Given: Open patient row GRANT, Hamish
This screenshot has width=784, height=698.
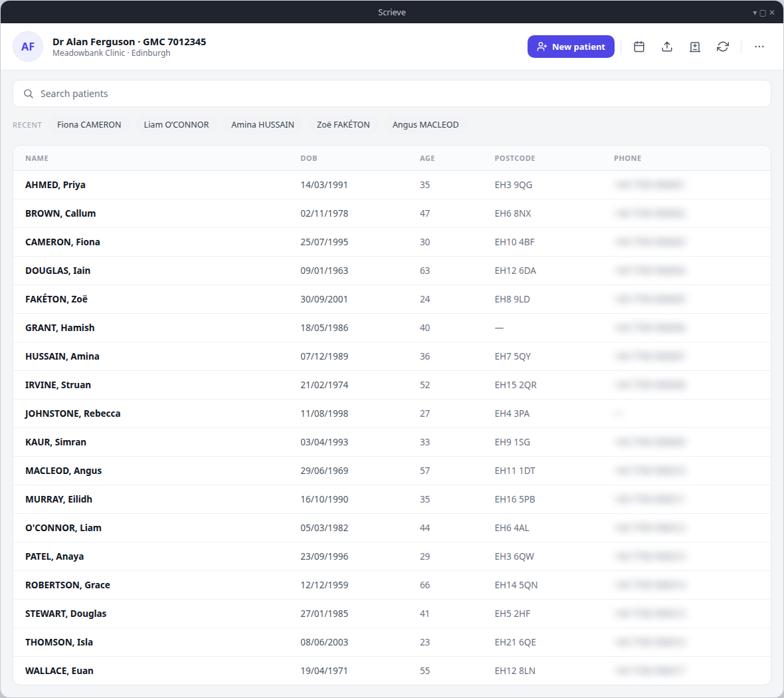Looking at the screenshot, I should (x=391, y=328).
